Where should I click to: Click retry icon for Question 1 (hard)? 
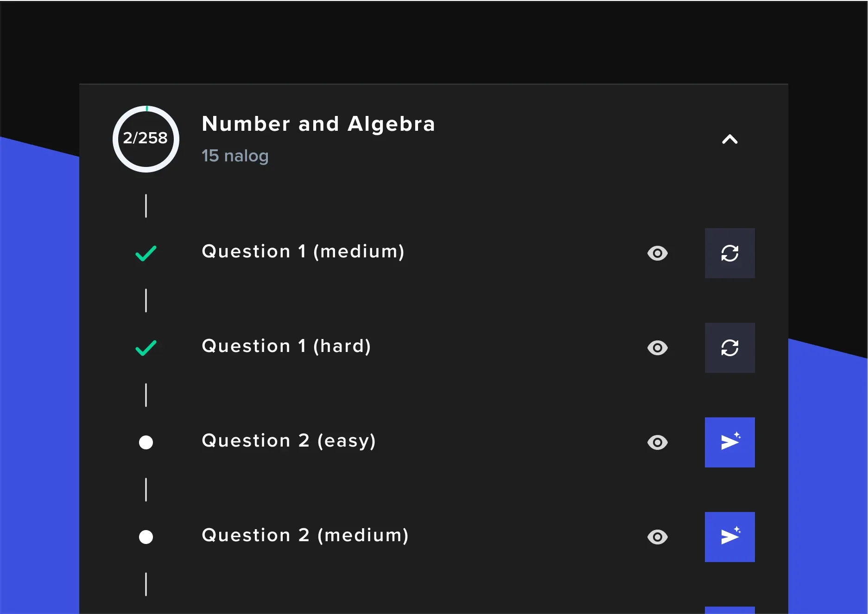(729, 348)
